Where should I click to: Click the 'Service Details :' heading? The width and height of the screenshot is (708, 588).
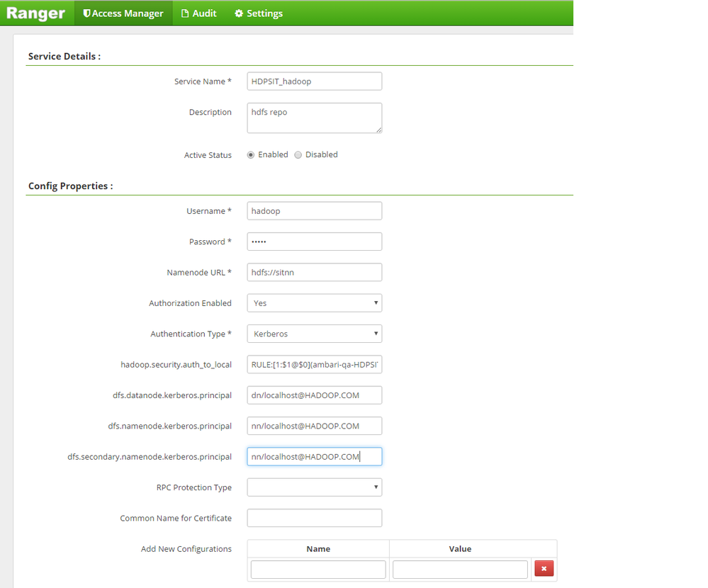[x=64, y=57]
